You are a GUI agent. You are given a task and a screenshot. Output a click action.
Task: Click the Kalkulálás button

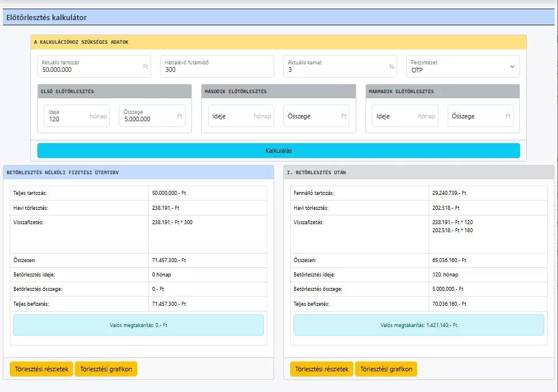pyautogui.click(x=278, y=151)
